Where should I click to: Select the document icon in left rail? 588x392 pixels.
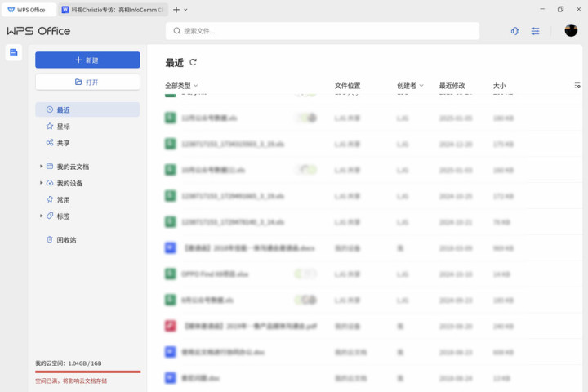[14, 52]
